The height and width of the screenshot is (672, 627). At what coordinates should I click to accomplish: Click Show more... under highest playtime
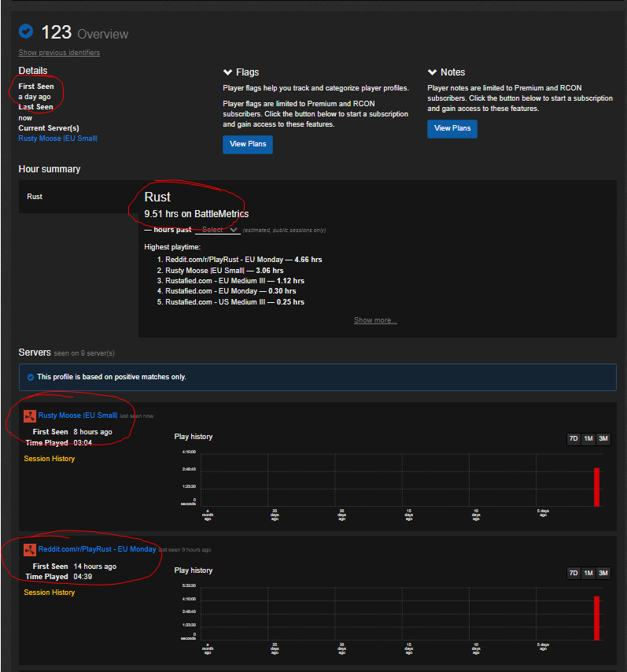coord(375,320)
